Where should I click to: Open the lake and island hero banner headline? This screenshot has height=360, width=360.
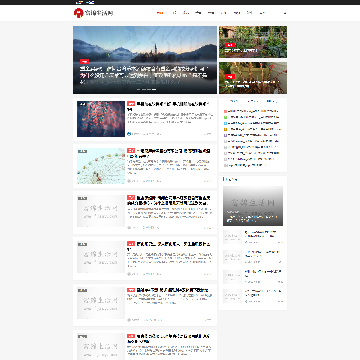click(x=144, y=75)
